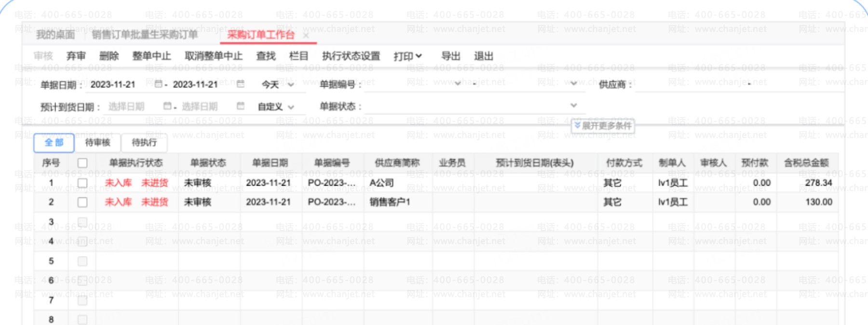Switch to the 销售订单批量生采购订单 tab
The image size is (868, 325).
pos(145,35)
